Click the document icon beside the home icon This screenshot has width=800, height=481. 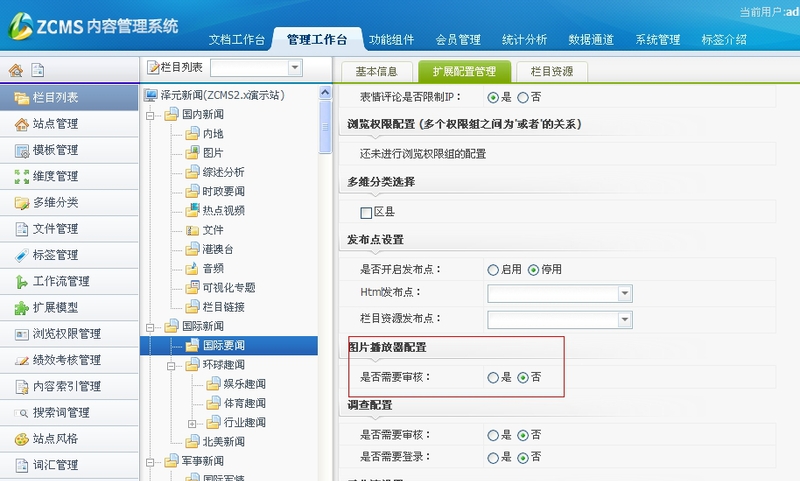click(x=38, y=70)
